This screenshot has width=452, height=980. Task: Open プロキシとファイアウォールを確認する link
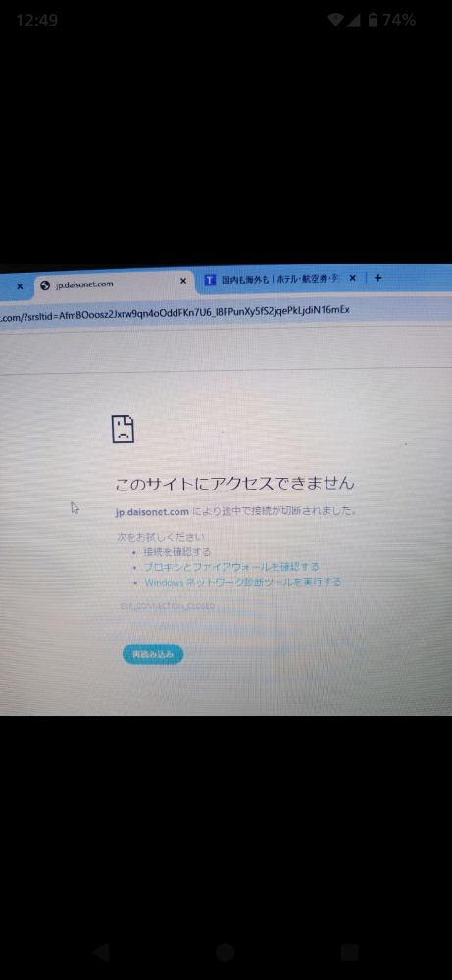pyautogui.click(x=231, y=567)
